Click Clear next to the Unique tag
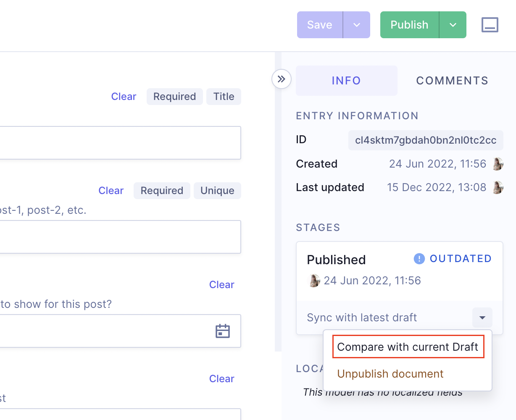The image size is (516, 420). click(x=111, y=191)
